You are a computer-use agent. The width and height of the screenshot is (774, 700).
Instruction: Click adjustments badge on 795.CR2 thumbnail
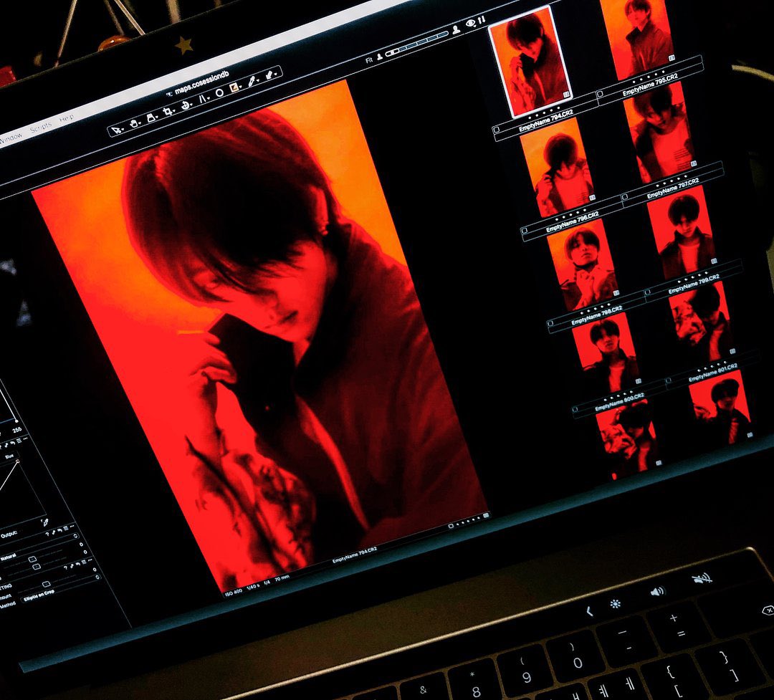tap(672, 58)
